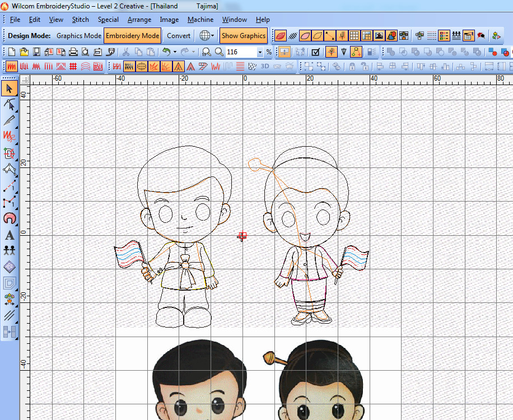513x420 pixels.
Task: Pick the Offset Object tool
Action: tap(10, 283)
